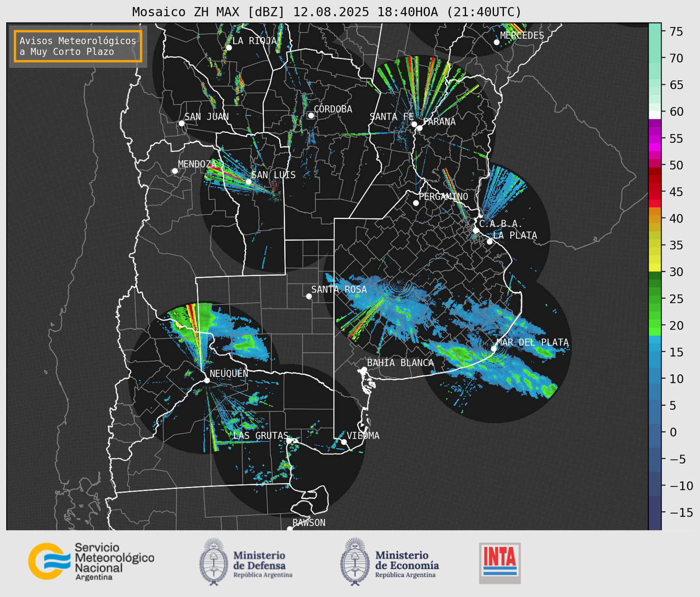Image resolution: width=700 pixels, height=597 pixels.
Task: Click the -15 dBZ label on scale
Action: (x=680, y=512)
